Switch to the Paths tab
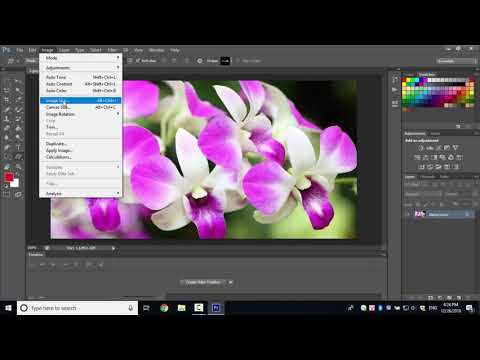 (444, 177)
